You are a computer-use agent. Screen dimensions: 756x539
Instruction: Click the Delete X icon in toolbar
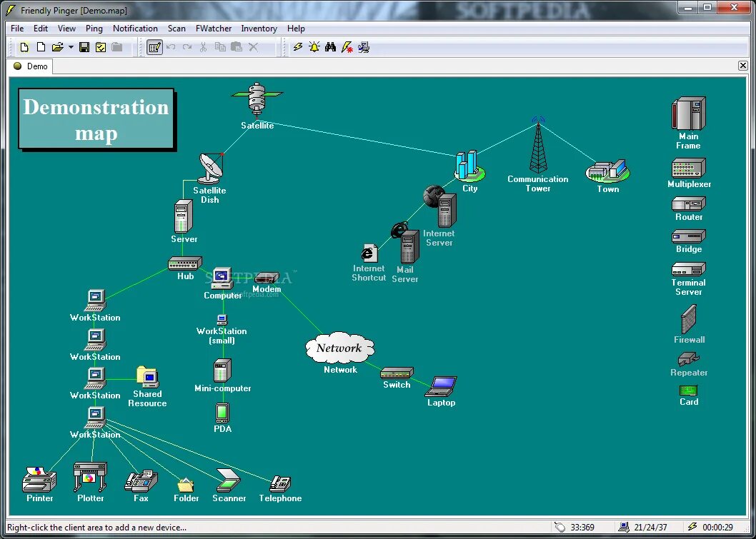[x=253, y=47]
